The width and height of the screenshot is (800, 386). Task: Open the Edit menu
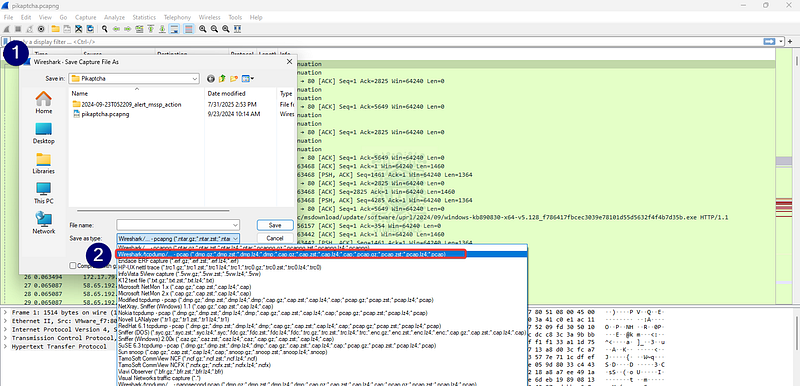26,17
